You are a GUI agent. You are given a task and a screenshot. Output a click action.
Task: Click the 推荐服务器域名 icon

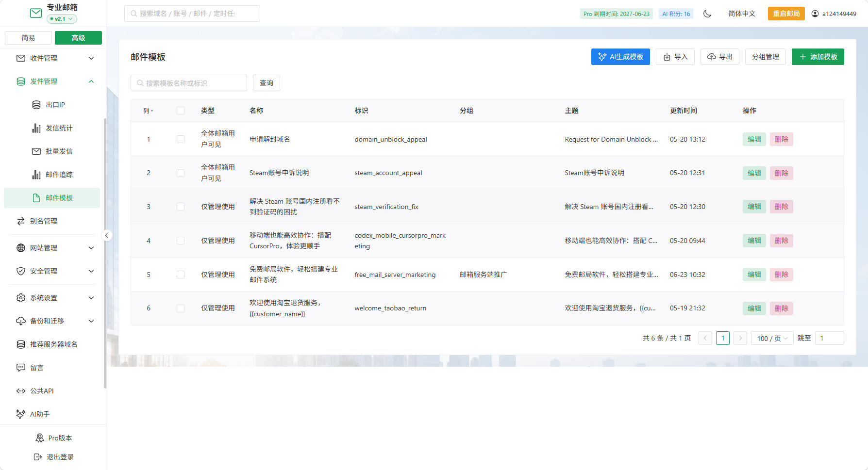21,344
